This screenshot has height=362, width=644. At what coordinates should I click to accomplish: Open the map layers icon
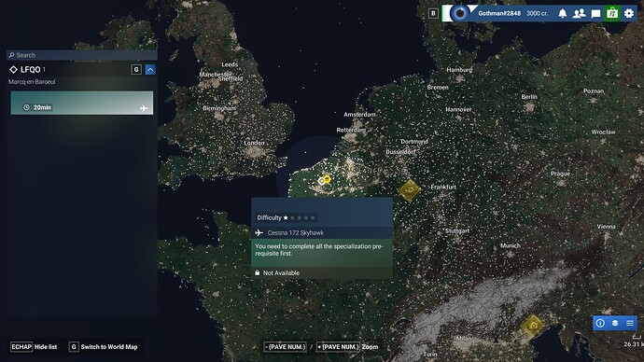615,323
